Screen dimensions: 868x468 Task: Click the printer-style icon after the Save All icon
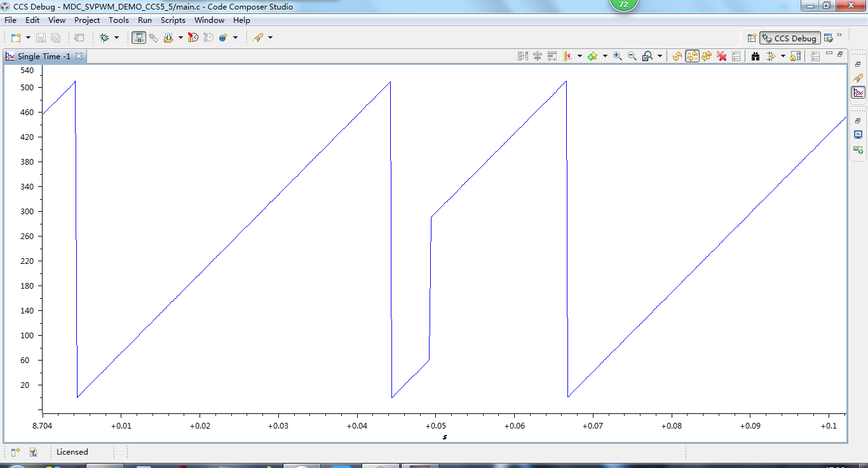[79, 38]
